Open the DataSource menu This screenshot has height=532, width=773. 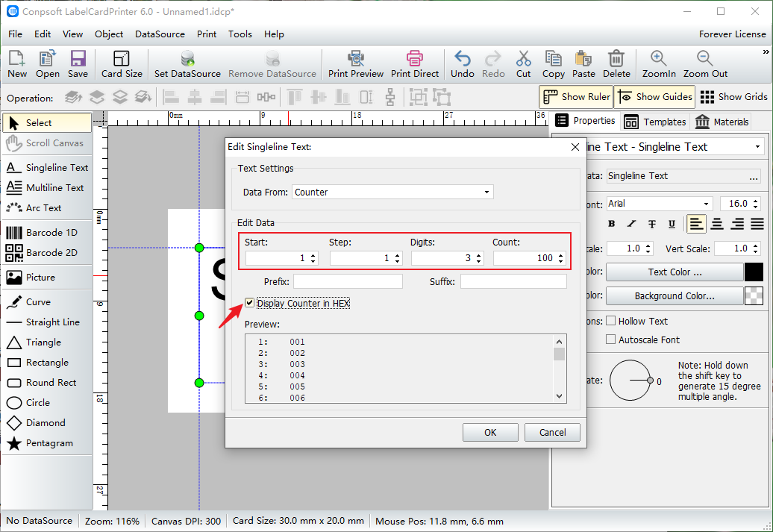pos(160,34)
